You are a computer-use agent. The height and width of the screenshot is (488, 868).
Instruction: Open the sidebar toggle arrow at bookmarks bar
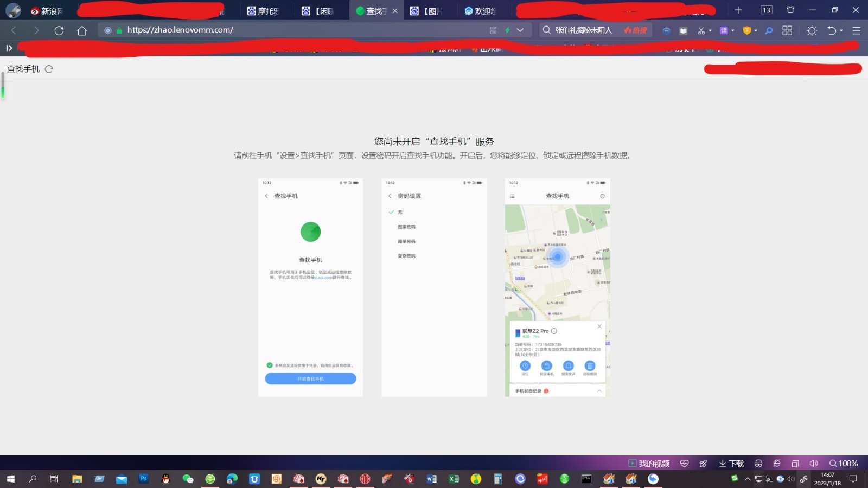tap(9, 48)
